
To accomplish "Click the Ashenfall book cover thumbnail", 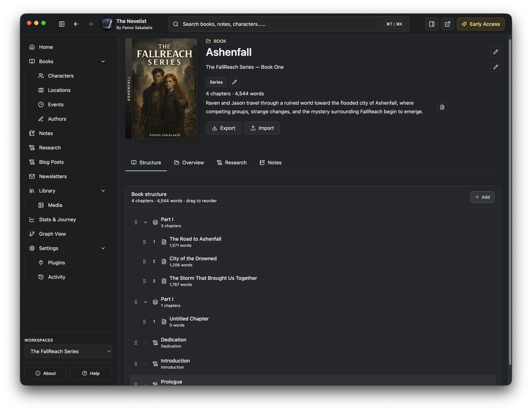I will (161, 88).
